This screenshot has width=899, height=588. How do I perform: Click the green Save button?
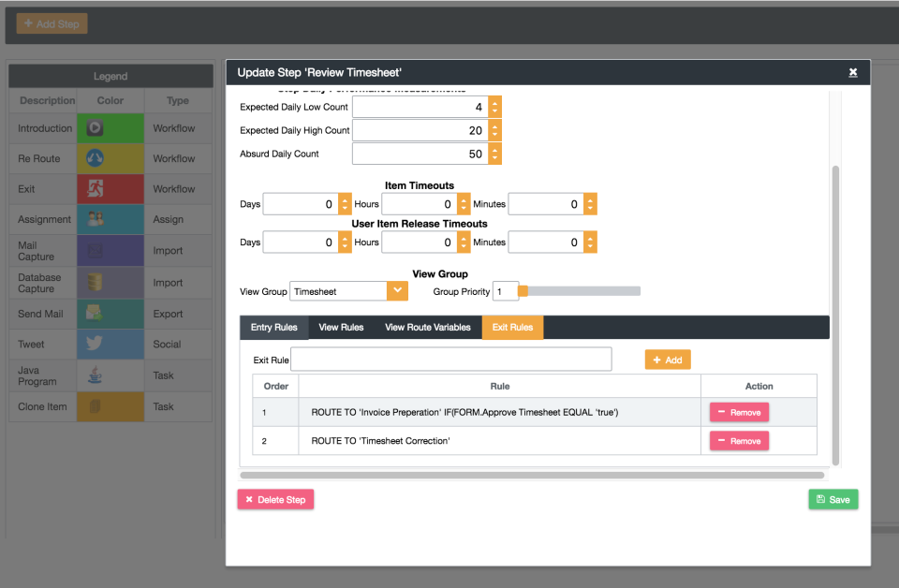pyautogui.click(x=832, y=499)
